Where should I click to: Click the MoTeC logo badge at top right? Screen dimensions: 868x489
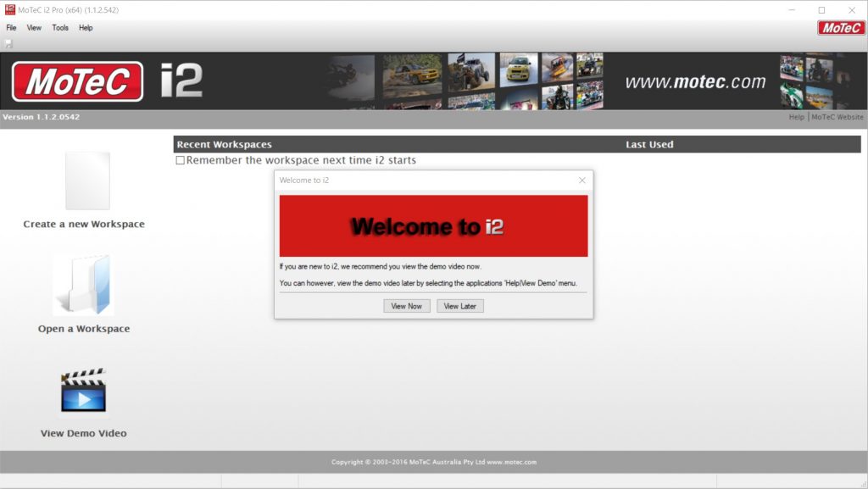click(840, 28)
